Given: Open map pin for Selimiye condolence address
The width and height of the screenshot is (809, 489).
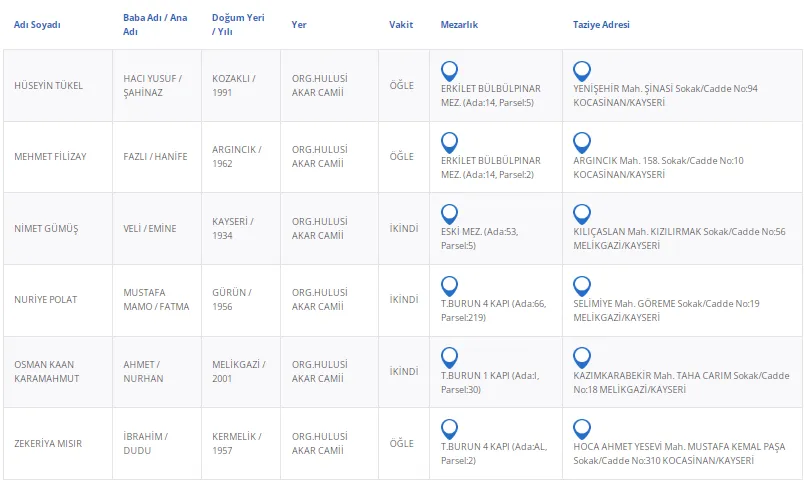Looking at the screenshot, I should tap(582, 286).
